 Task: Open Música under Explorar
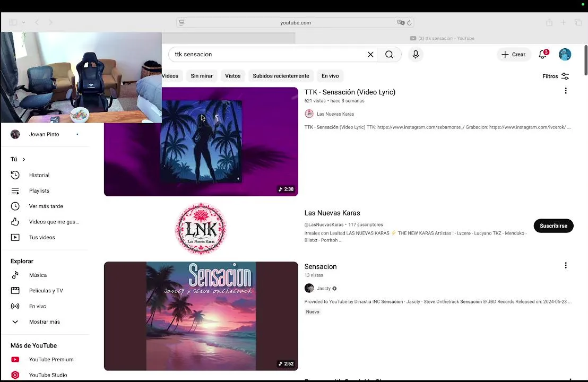(x=45, y=275)
